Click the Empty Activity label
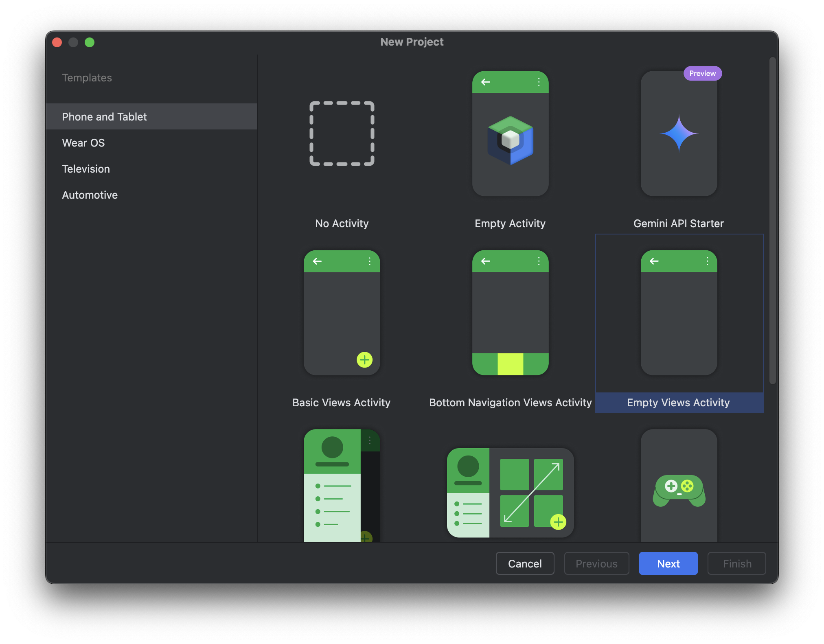 pos(510,223)
